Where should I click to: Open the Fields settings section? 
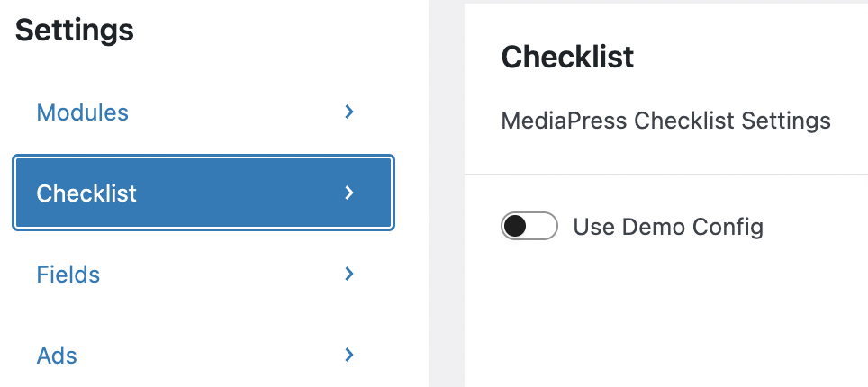pyautogui.click(x=203, y=274)
